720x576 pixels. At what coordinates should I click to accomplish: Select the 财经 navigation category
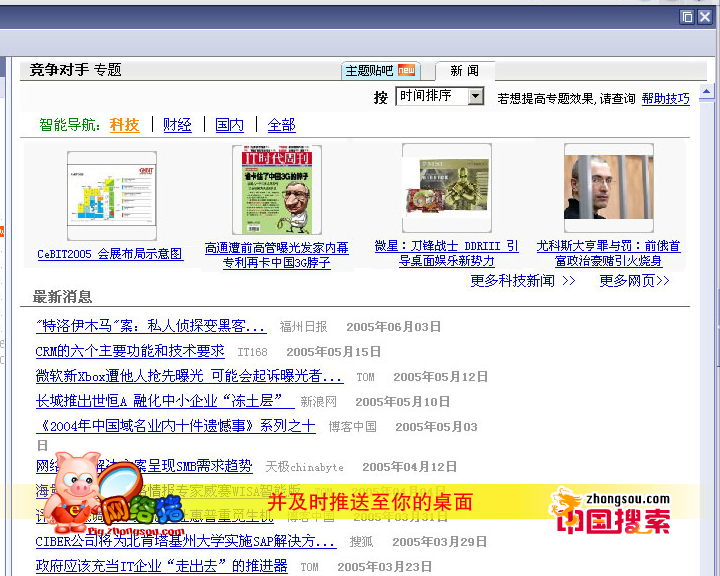click(177, 124)
